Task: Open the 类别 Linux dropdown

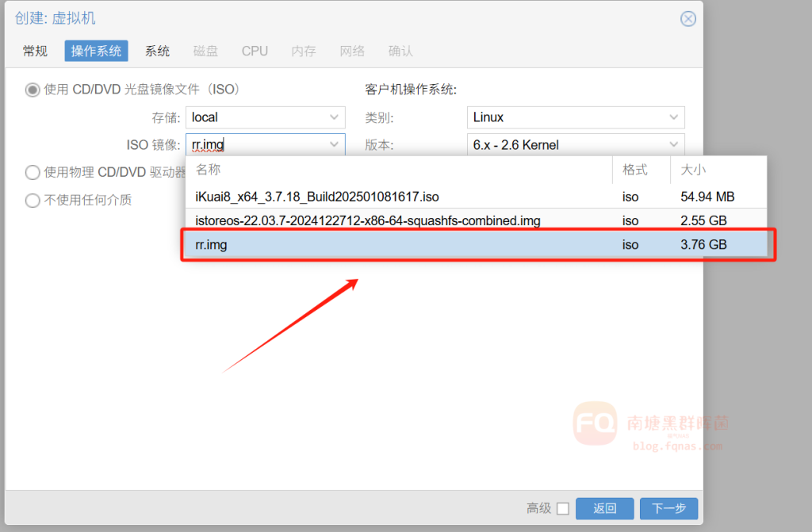Action: pyautogui.click(x=673, y=117)
